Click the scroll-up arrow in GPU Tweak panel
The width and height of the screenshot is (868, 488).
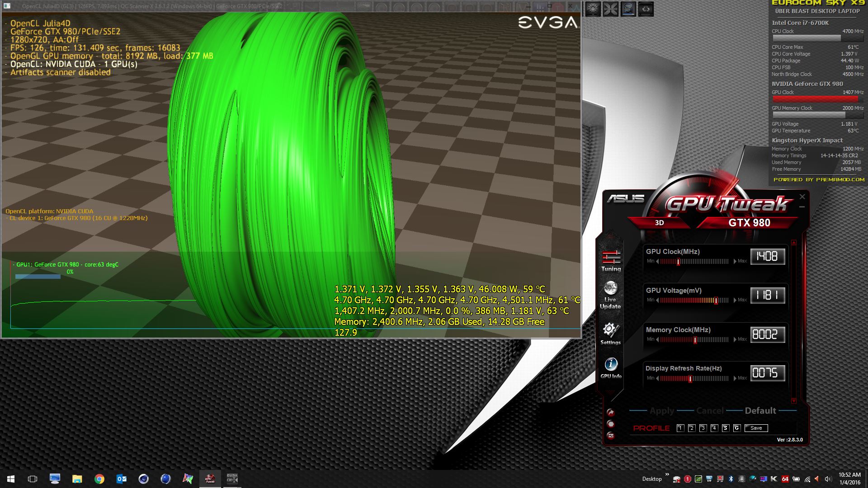coord(794,243)
